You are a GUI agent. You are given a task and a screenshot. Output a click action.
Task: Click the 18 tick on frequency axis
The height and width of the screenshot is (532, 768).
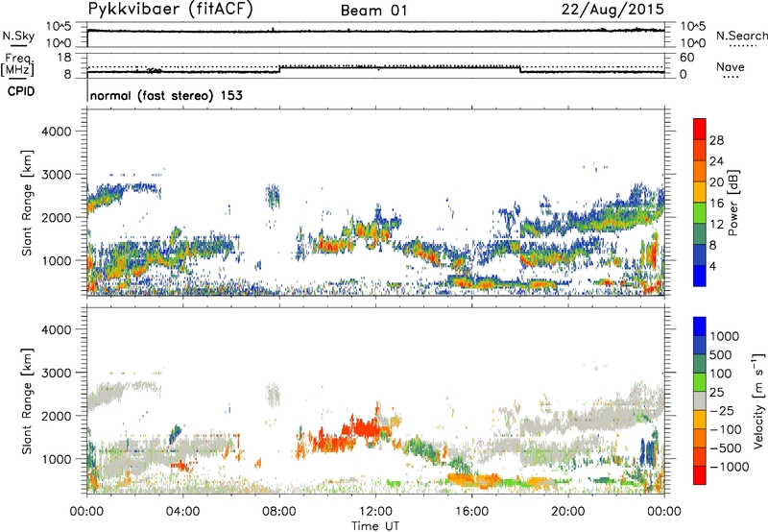coord(64,58)
